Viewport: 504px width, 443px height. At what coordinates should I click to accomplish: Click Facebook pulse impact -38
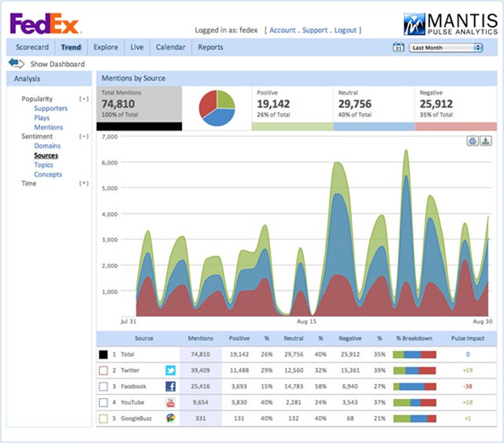click(468, 386)
